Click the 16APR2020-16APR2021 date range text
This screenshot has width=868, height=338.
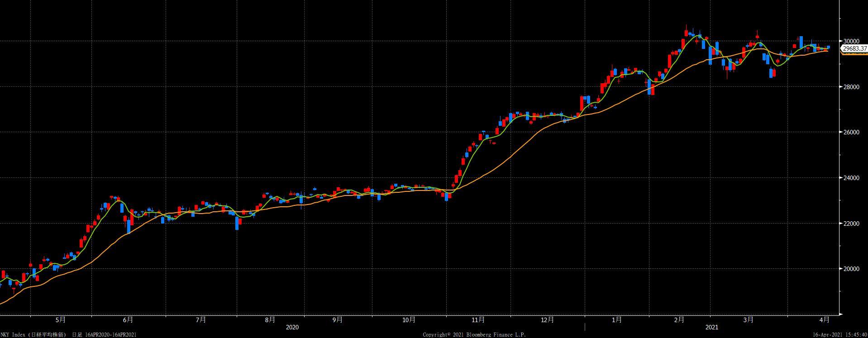110,334
